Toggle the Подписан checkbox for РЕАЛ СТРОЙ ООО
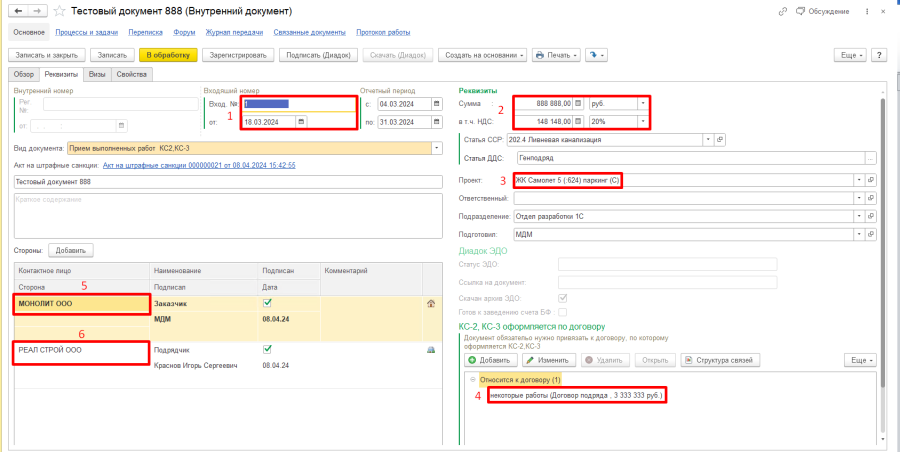This screenshot has height=452, width=900. click(x=267, y=349)
